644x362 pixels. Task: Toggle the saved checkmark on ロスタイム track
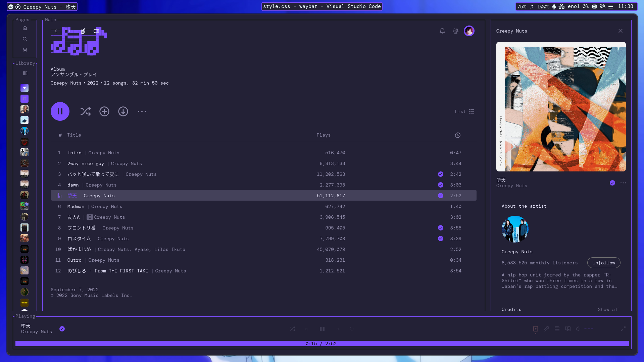click(x=441, y=239)
